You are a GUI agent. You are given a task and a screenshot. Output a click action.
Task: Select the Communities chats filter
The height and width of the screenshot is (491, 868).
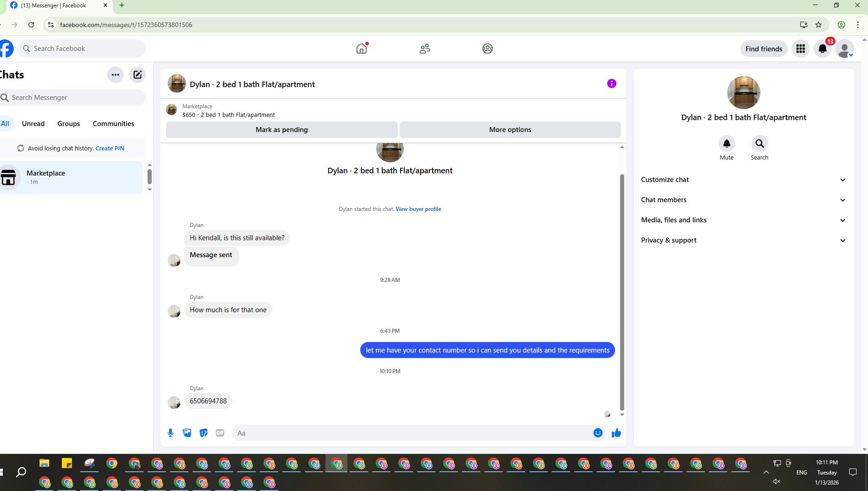tap(114, 124)
